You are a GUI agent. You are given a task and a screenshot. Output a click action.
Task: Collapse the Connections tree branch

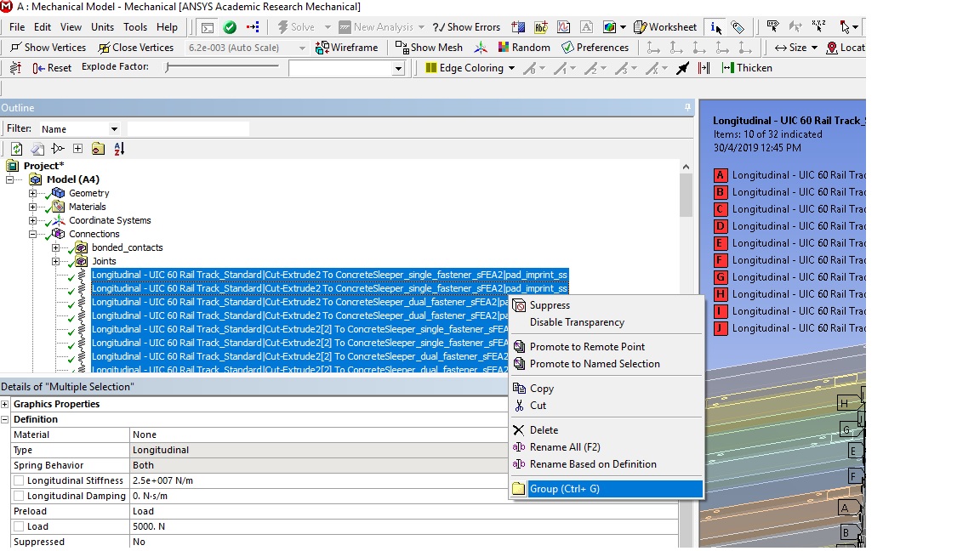click(x=31, y=234)
